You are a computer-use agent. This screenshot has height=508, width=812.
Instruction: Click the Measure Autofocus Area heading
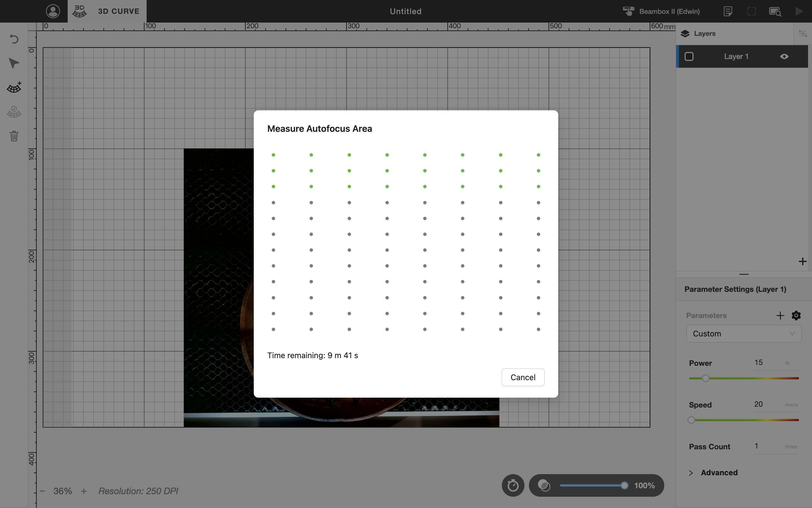pyautogui.click(x=319, y=129)
